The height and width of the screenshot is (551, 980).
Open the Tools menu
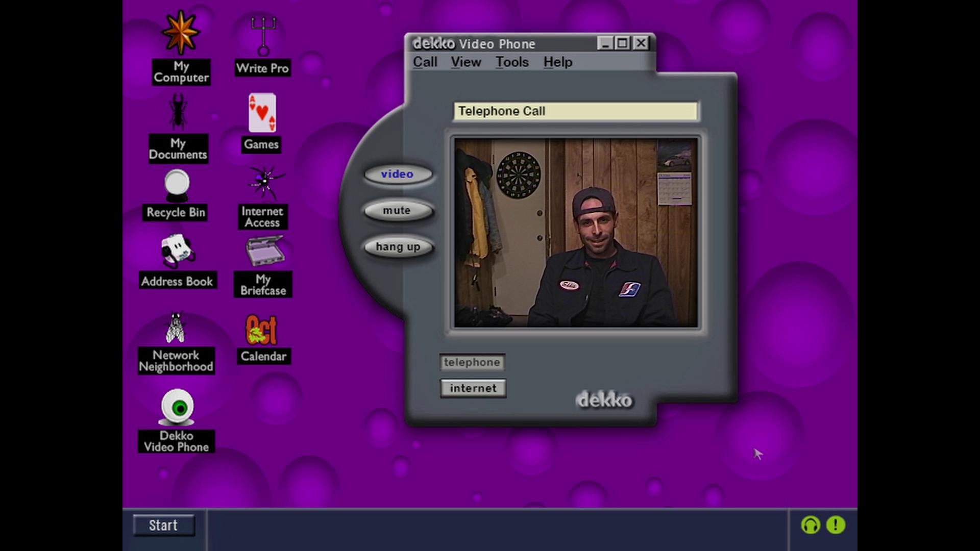(x=512, y=62)
